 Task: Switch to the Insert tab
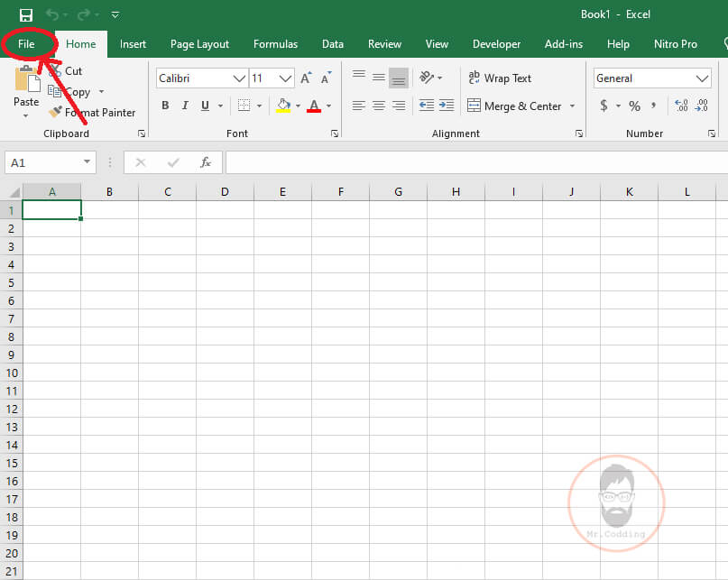[133, 44]
